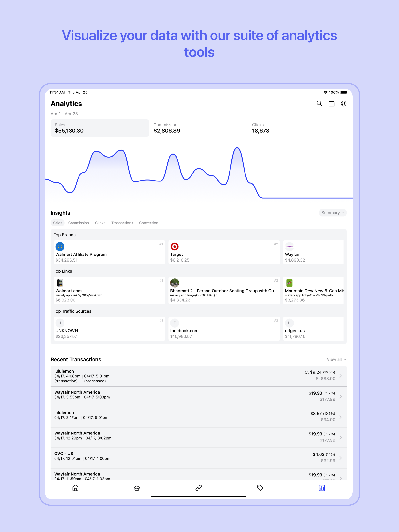
Task: Click the Walmart brand logo
Action: point(60,247)
